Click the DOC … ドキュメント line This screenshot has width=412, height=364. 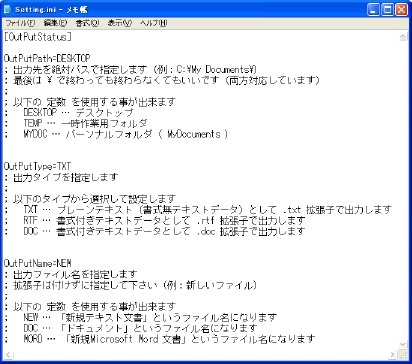click(x=131, y=328)
